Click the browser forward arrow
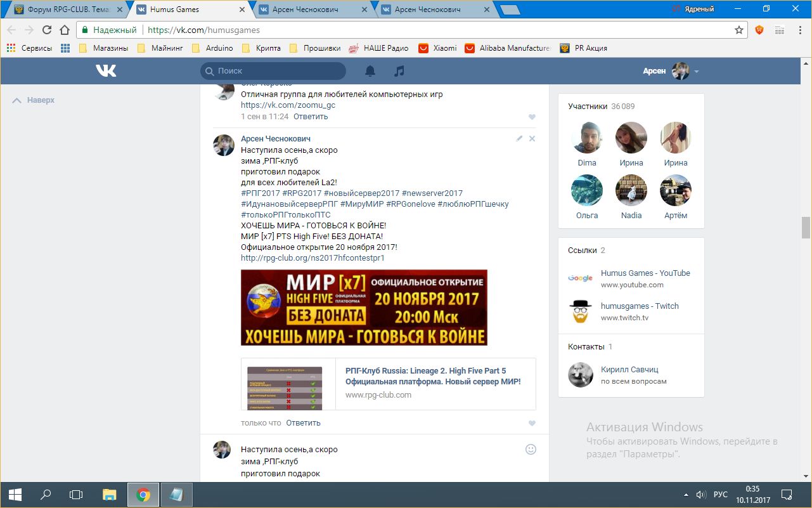The image size is (812, 508). [x=29, y=30]
